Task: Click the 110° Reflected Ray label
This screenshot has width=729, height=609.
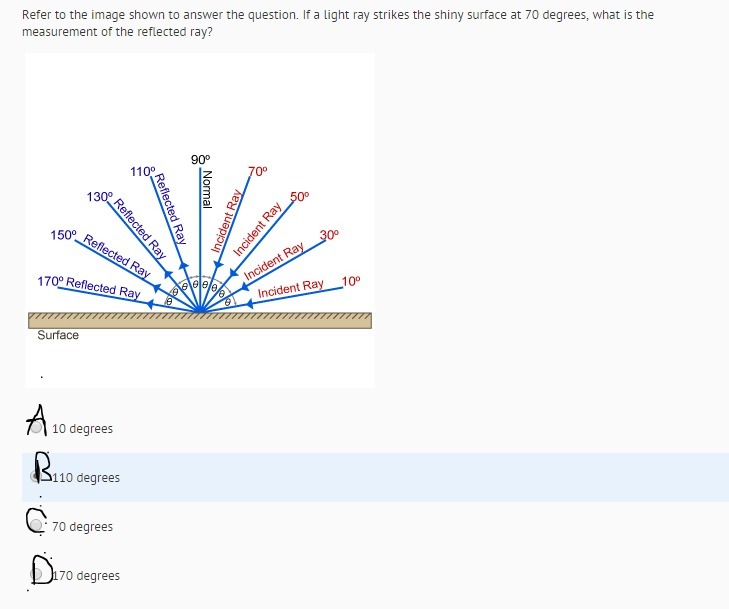Action: (142, 172)
